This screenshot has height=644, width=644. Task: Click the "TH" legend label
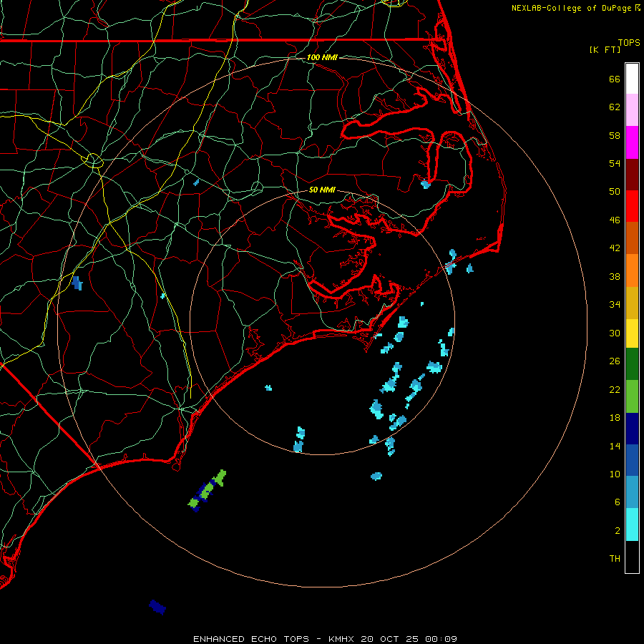pyautogui.click(x=615, y=558)
